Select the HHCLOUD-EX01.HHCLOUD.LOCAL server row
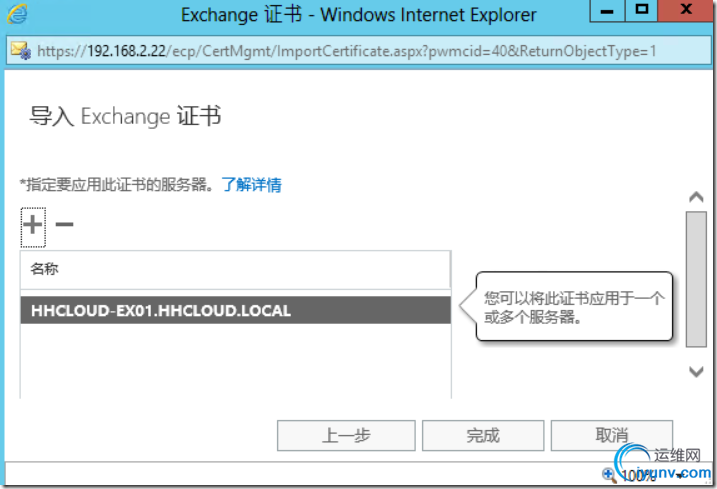717x489 pixels. tap(235, 311)
